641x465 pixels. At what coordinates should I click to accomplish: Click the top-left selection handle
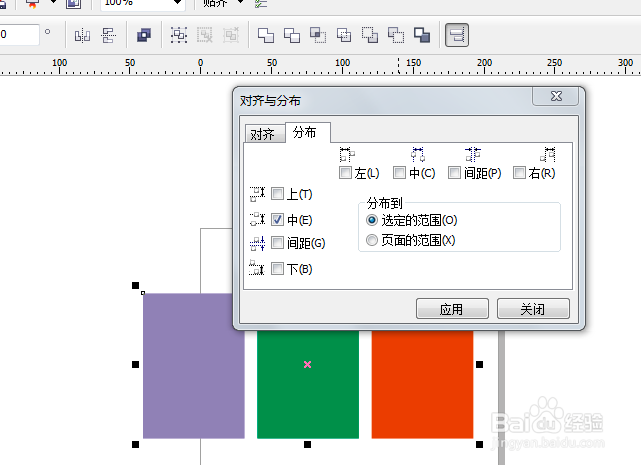coord(135,285)
